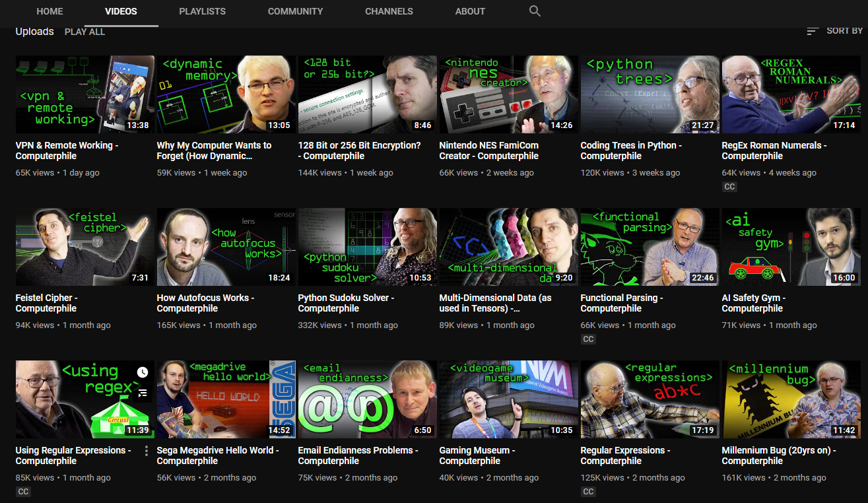The image size is (868, 503).
Task: Click "332K views • 1 month ago" text
Action: pos(348,325)
